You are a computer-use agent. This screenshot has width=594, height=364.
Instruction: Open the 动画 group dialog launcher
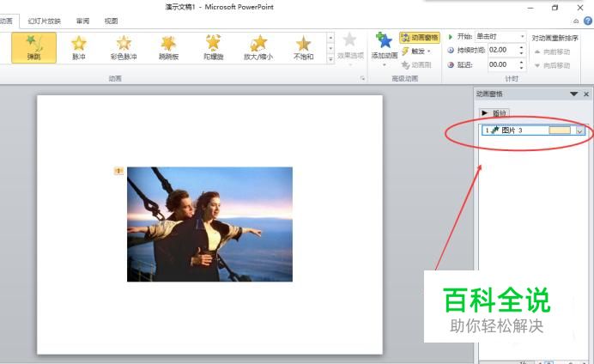pos(362,78)
